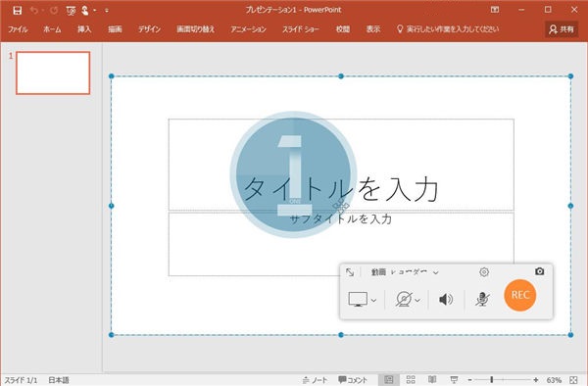Save the presentation from the quick access toolbar
The width and height of the screenshot is (588, 386).
[17, 10]
